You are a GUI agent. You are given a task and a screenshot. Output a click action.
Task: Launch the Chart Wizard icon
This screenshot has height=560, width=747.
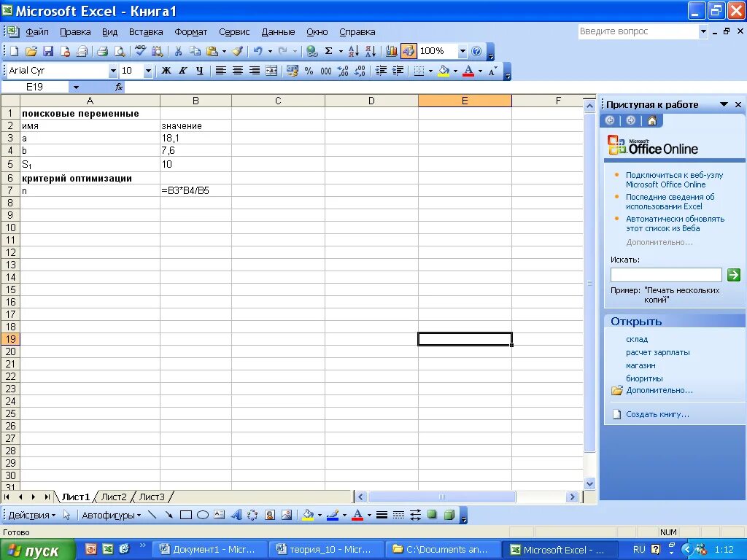pos(392,51)
